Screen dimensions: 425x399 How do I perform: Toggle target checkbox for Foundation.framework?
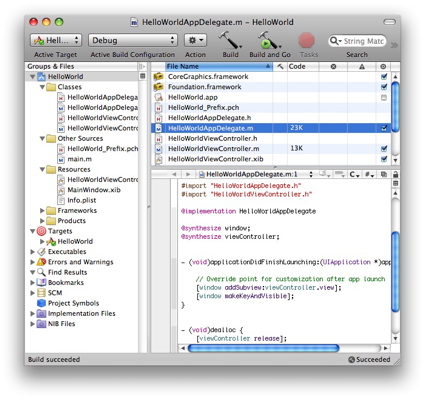(x=384, y=87)
